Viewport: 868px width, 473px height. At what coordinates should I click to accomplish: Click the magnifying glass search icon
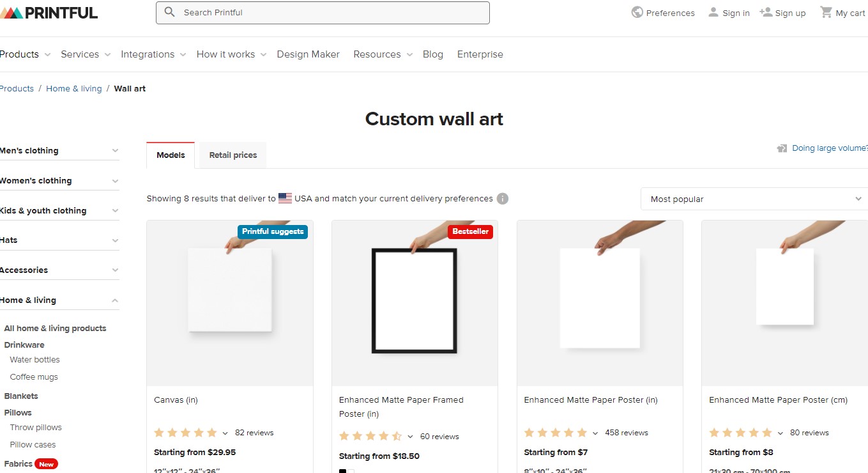169,12
